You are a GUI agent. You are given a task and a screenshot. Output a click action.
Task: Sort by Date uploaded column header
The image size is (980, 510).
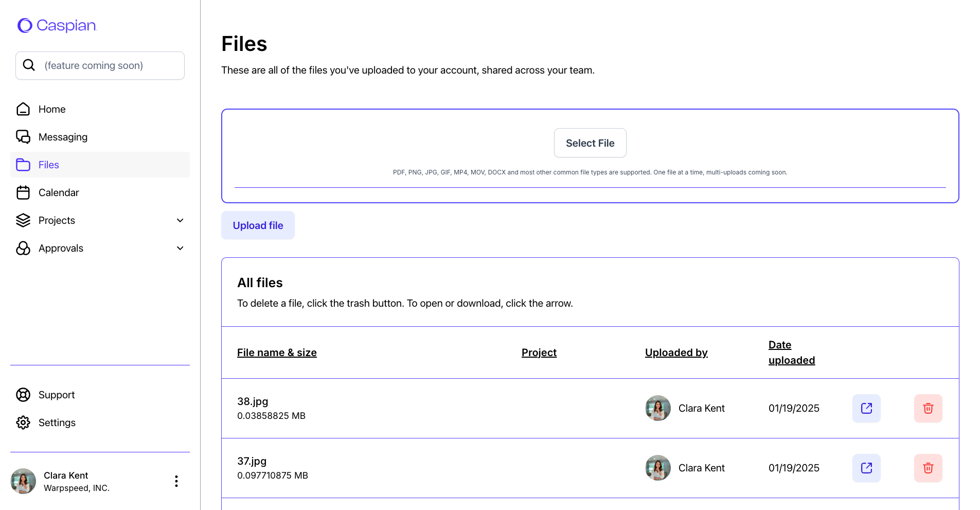click(791, 353)
